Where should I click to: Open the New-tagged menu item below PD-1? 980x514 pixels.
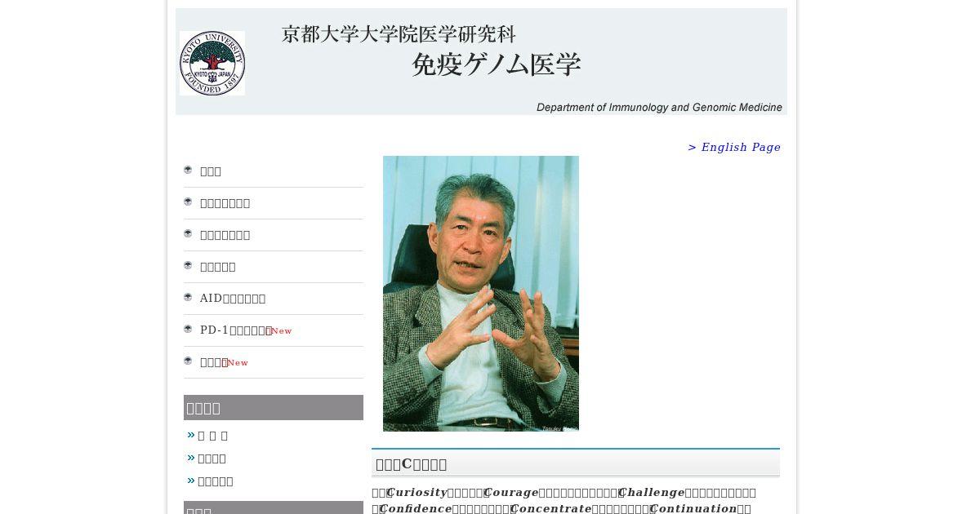click(x=214, y=362)
